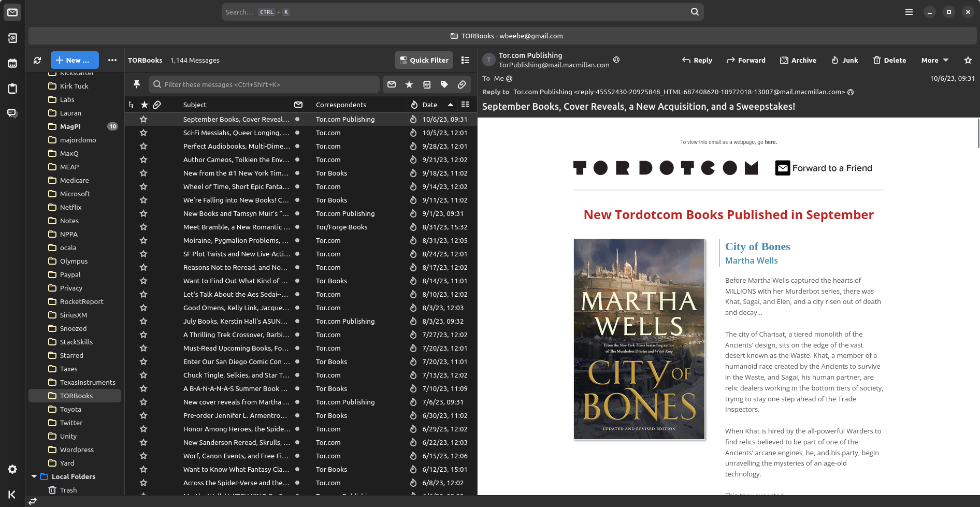The width and height of the screenshot is (980, 507).
Task: Toggle the Date column sort direction
Action: (438, 105)
